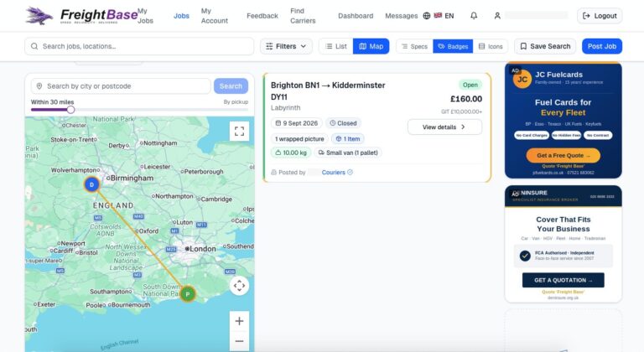The height and width of the screenshot is (352, 644).
Task: Expand map to fullscreen
Action: (x=239, y=131)
